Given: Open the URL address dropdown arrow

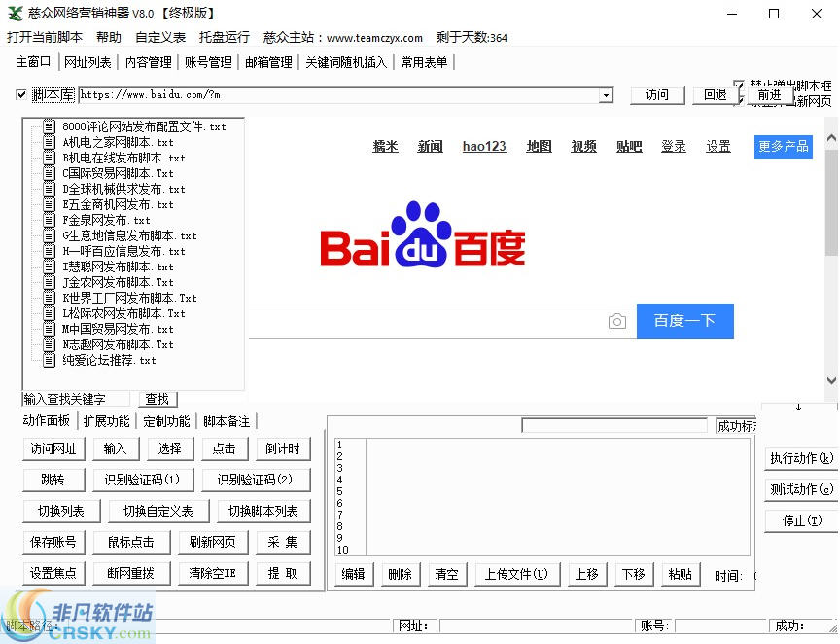Looking at the screenshot, I should pos(606,95).
